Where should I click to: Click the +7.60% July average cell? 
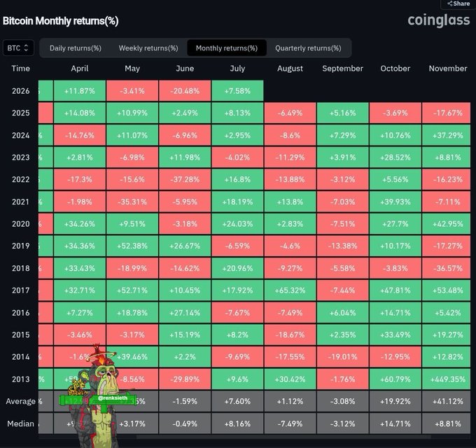click(237, 401)
